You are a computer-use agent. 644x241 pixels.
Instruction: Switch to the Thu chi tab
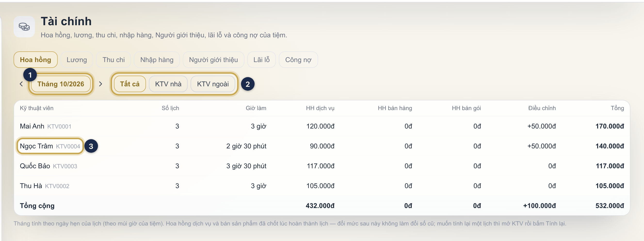tap(113, 60)
